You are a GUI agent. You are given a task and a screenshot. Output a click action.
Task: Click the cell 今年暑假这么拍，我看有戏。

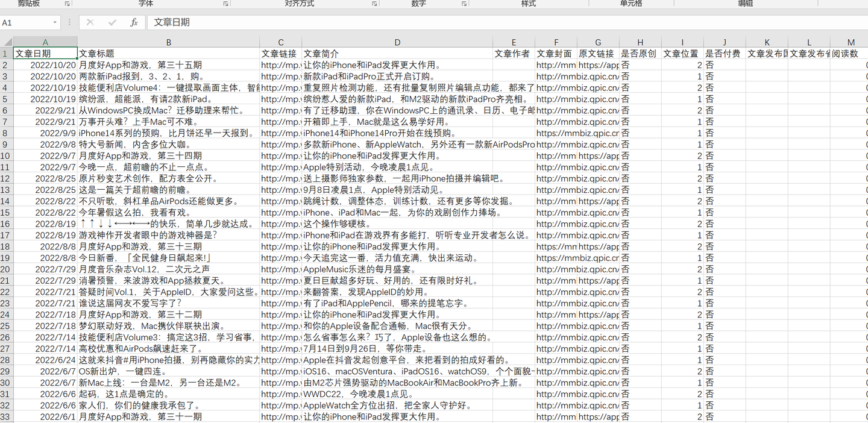click(x=169, y=213)
